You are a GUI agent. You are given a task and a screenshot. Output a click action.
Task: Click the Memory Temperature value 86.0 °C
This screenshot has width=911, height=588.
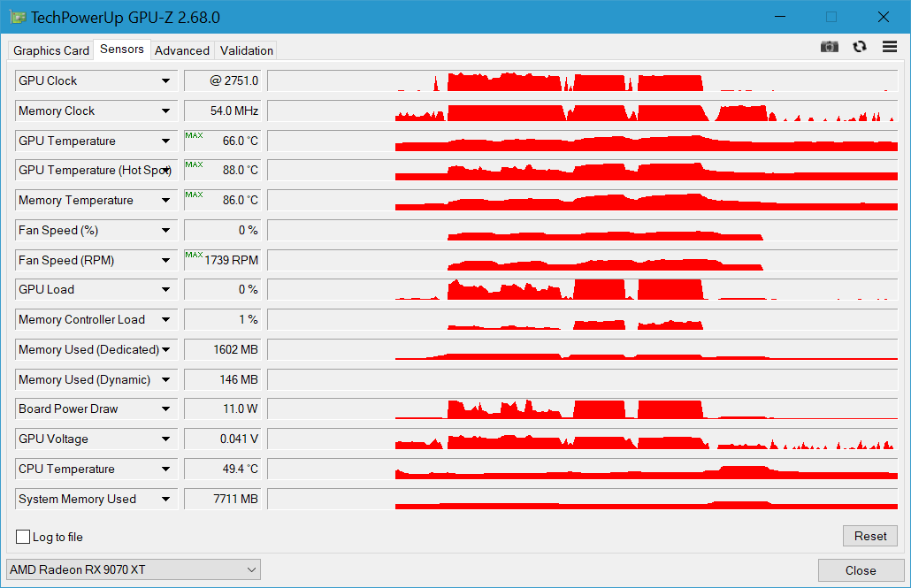(x=222, y=201)
